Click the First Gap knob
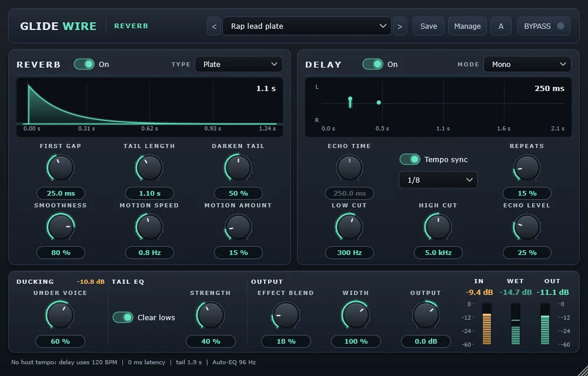This screenshot has width=588, height=376. click(x=61, y=167)
